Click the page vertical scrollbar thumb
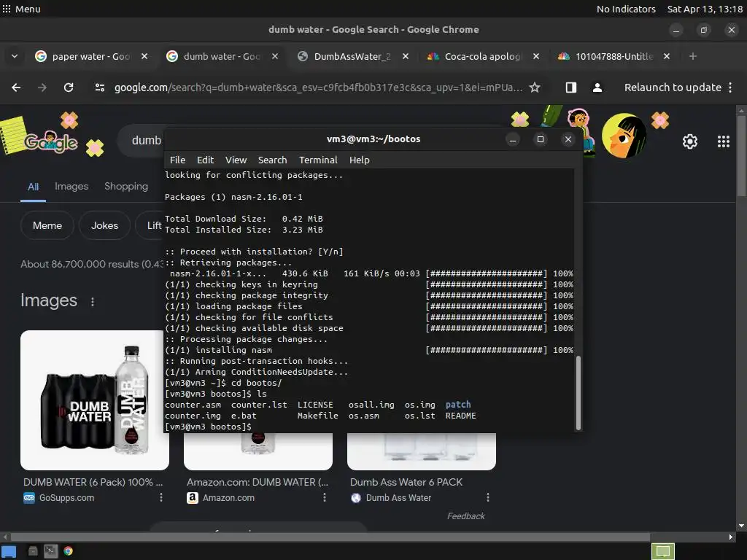Screen dimensions: 747x560 coord(741,155)
